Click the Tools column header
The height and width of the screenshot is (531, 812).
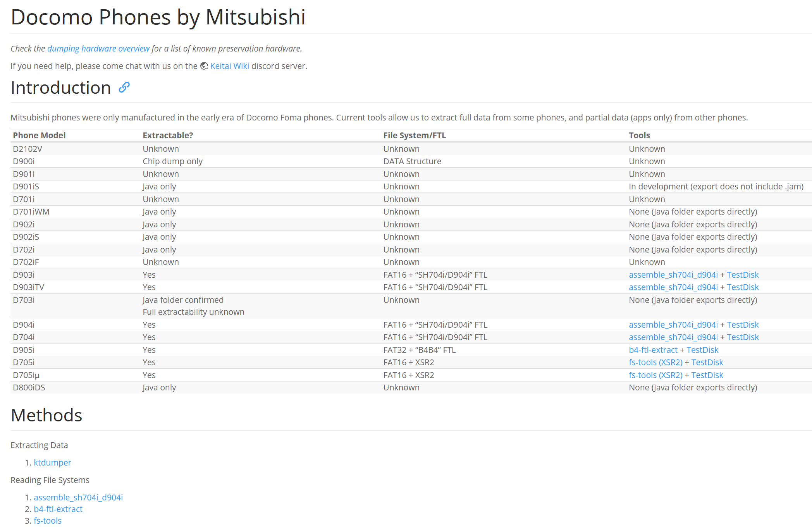(639, 136)
